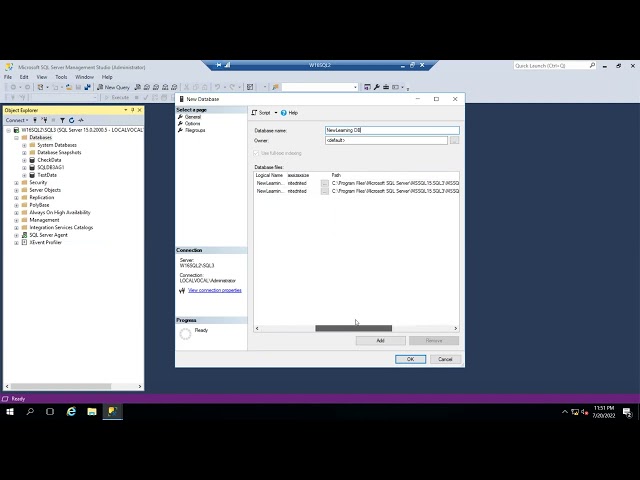Expand the System Databases node
This screenshot has height=480, width=640.
pyautogui.click(x=24, y=145)
